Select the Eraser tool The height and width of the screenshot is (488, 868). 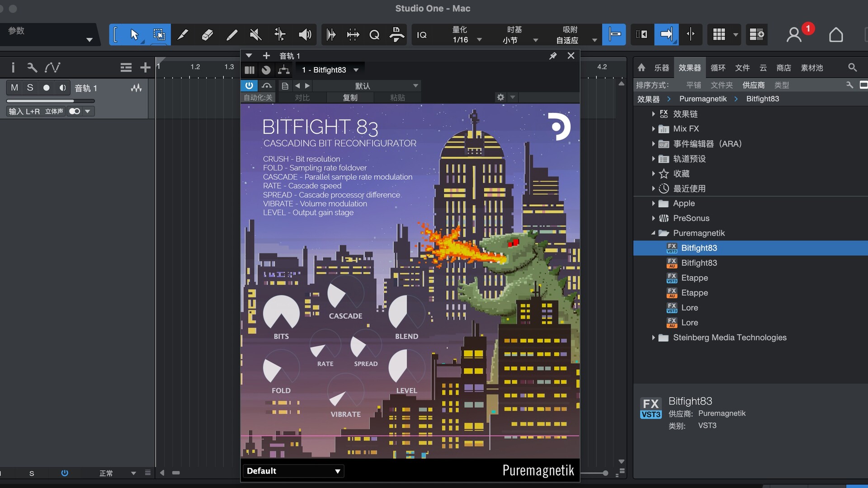coord(207,34)
